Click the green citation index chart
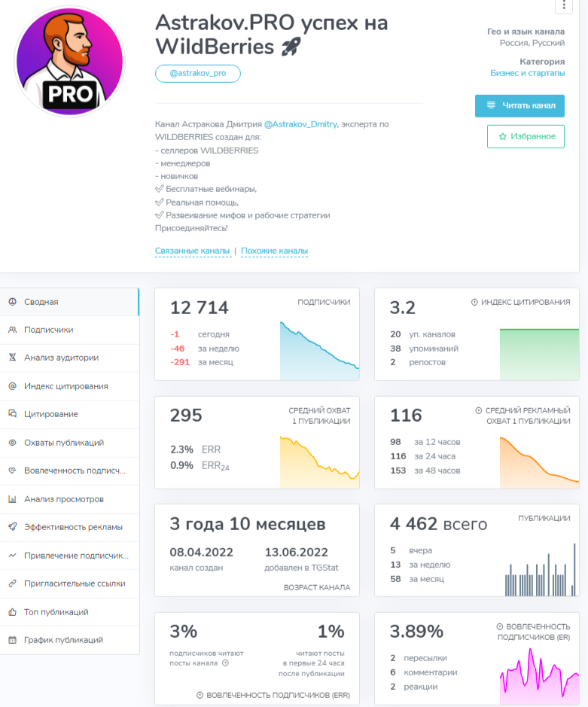 point(539,354)
